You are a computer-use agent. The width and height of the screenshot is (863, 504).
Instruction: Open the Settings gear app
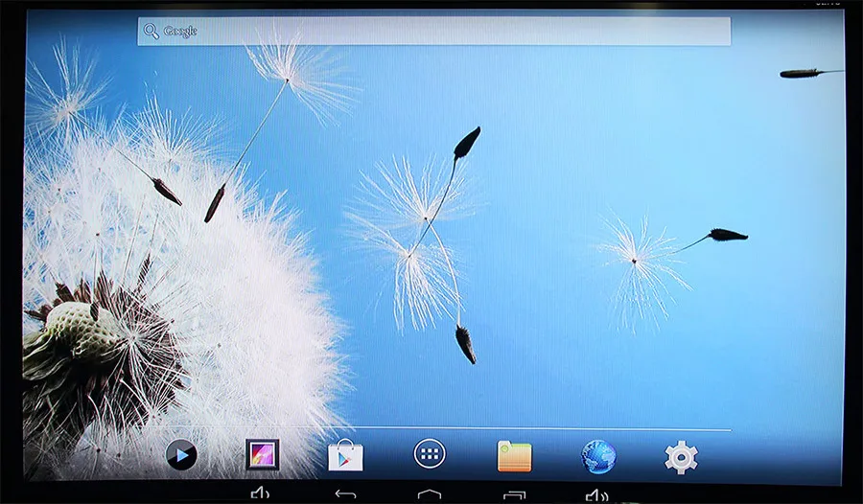point(682,457)
